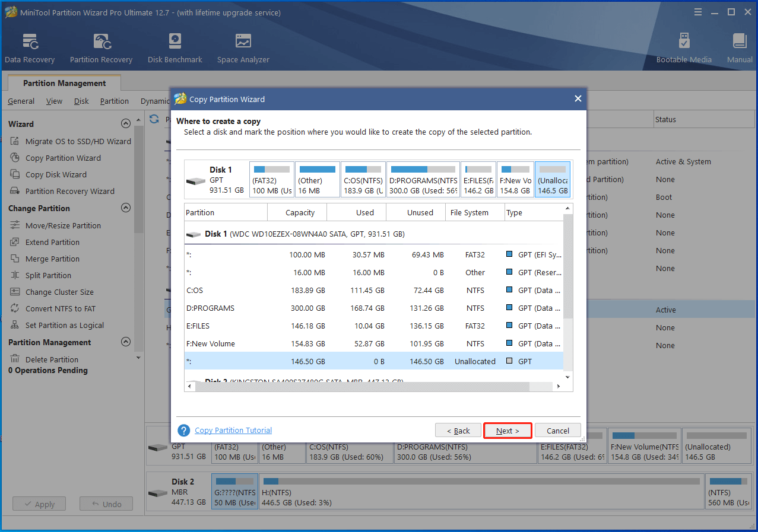This screenshot has height=532, width=758.
Task: Click the Migrate OS to SSD/HD Wizard icon
Action: (x=15, y=141)
